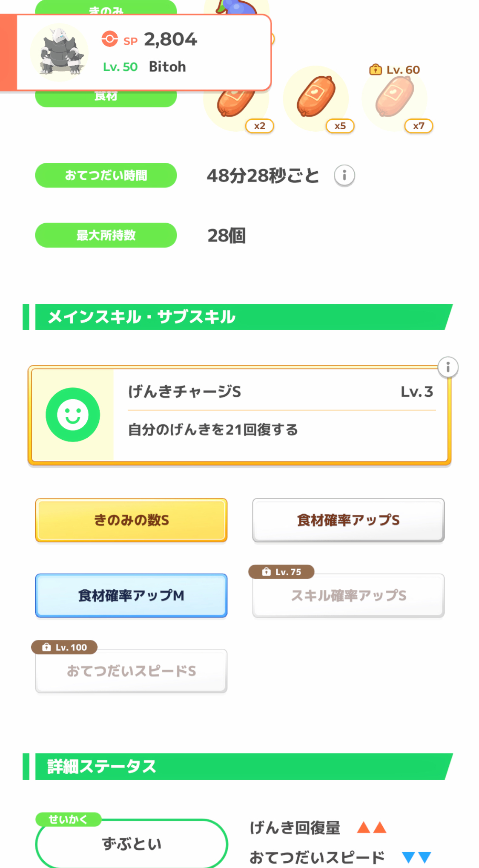This screenshot has width=479, height=868.
Task: Tap the Lv. 100 lock badge
Action: [64, 647]
